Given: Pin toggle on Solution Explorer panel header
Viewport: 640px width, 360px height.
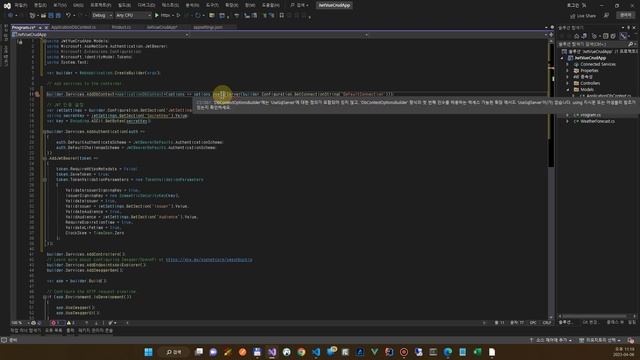Looking at the screenshot, I should point(629,28).
